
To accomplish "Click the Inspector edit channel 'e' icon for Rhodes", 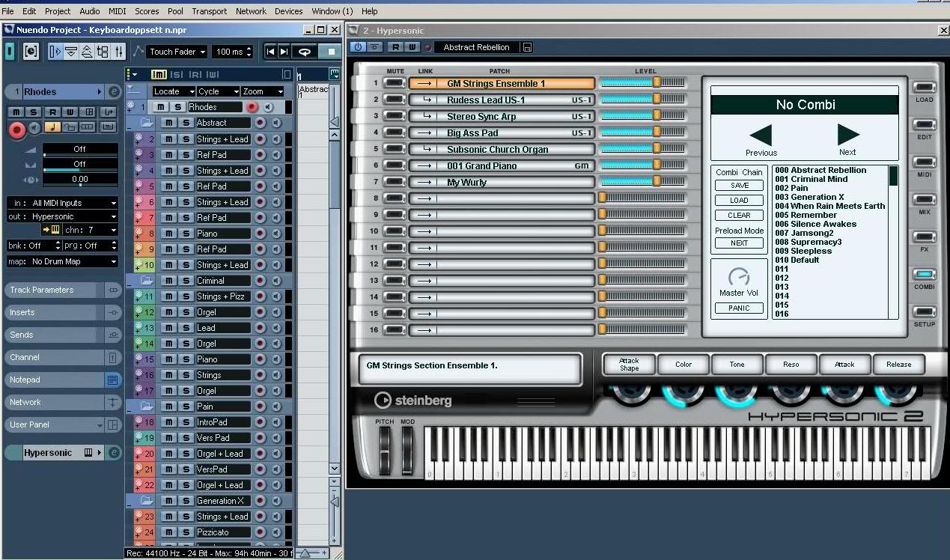I will tap(114, 91).
